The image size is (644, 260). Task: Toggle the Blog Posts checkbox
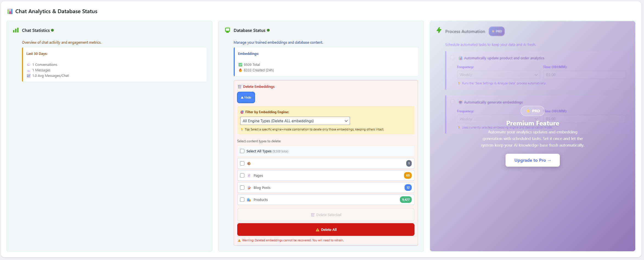[x=242, y=188]
